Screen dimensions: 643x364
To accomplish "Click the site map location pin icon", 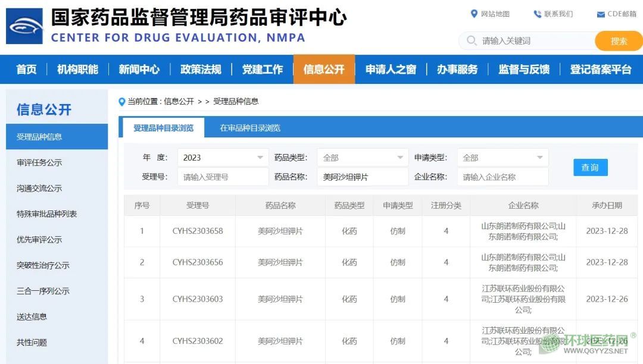I will point(474,14).
